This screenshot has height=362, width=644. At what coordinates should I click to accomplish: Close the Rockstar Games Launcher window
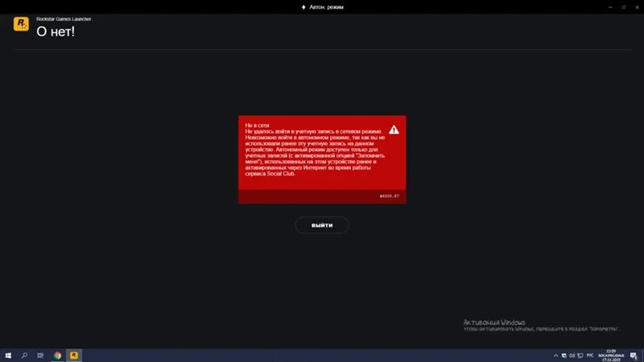pyautogui.click(x=637, y=7)
